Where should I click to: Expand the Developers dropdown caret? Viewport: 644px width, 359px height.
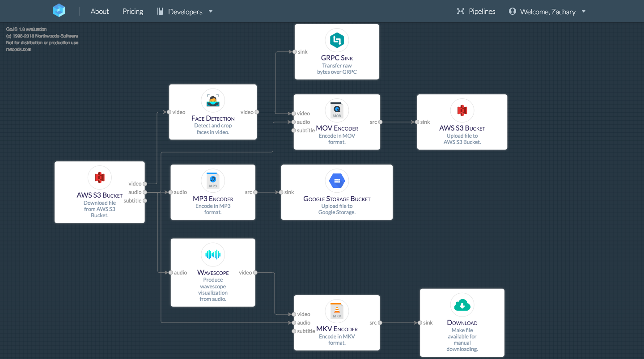(x=211, y=11)
